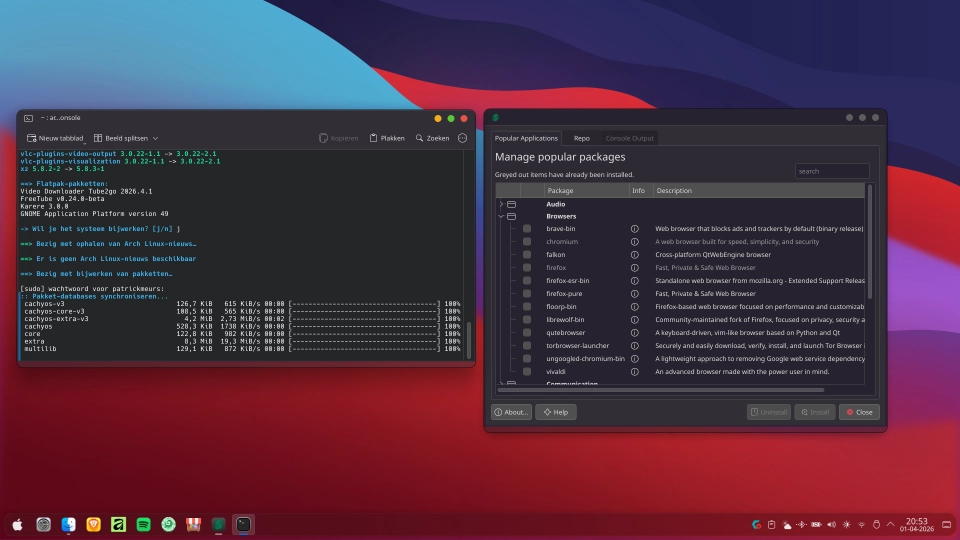Show info for falkon package
The width and height of the screenshot is (960, 540).
tap(635, 255)
